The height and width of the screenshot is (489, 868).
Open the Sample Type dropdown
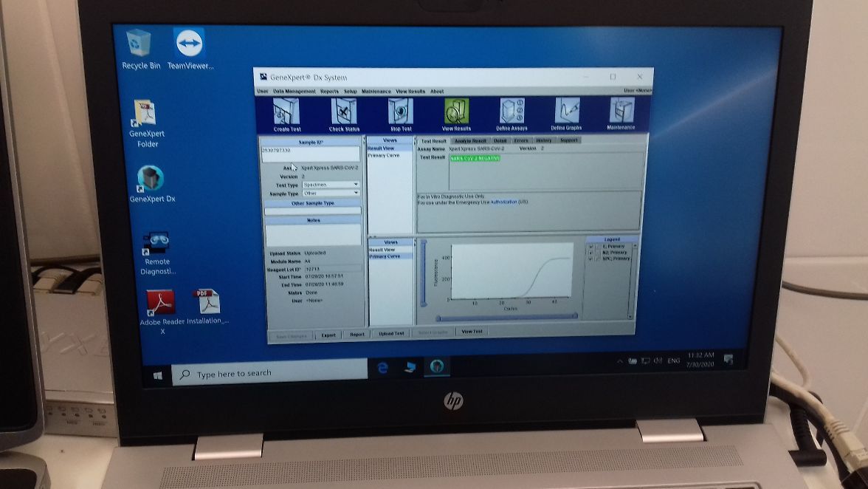331,194
